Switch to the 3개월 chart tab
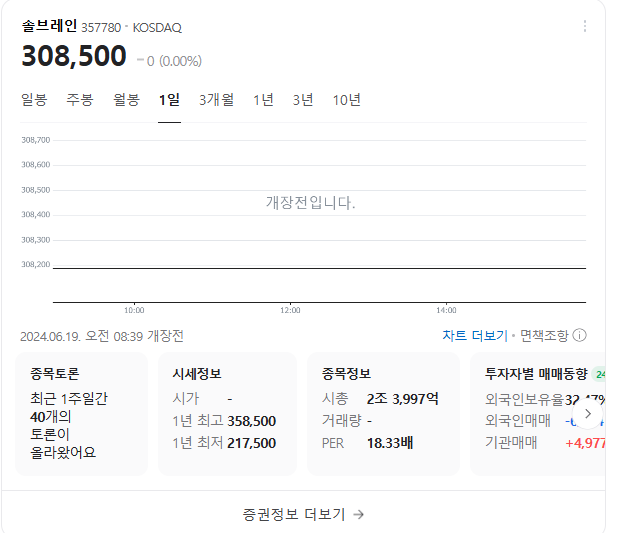Image resolution: width=617 pixels, height=533 pixels. pyautogui.click(x=216, y=100)
